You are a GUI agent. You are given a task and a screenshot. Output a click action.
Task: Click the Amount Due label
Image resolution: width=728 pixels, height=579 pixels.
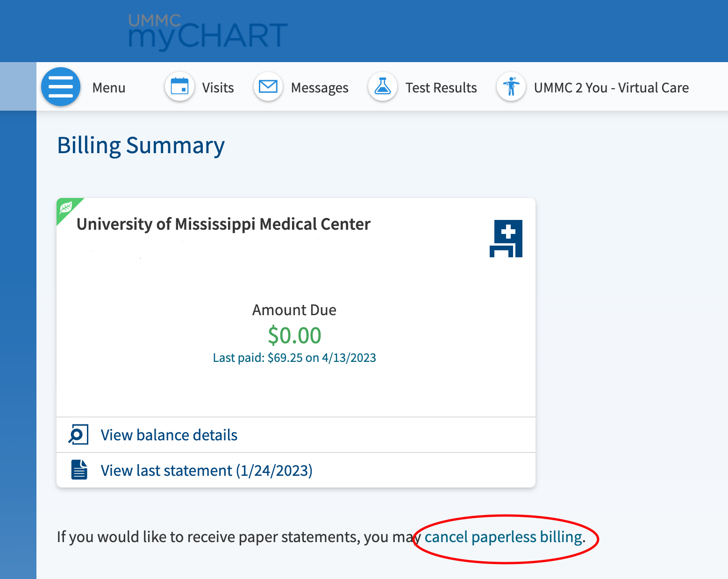click(294, 310)
